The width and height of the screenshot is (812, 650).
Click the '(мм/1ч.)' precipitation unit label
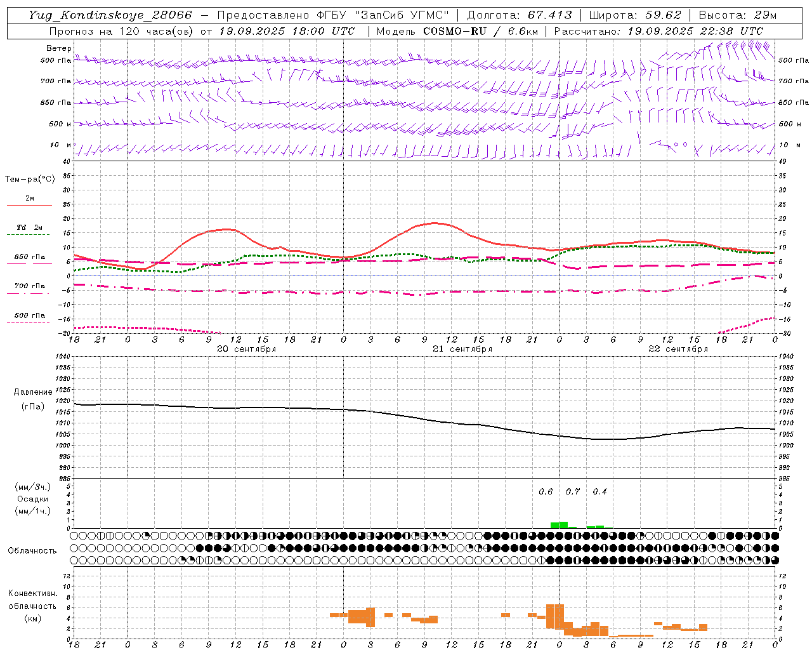pos(33,511)
